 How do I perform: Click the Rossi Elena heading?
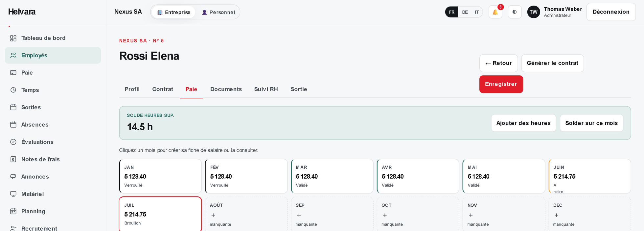point(149,56)
